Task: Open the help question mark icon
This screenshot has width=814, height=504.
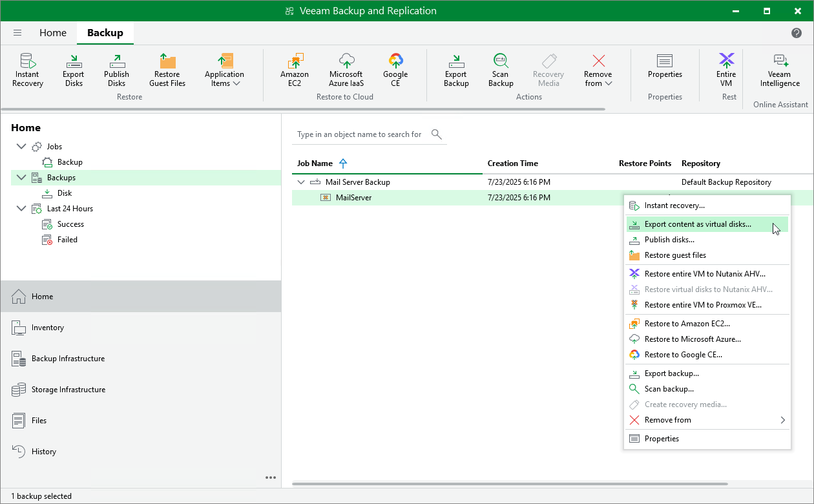Action: (797, 33)
